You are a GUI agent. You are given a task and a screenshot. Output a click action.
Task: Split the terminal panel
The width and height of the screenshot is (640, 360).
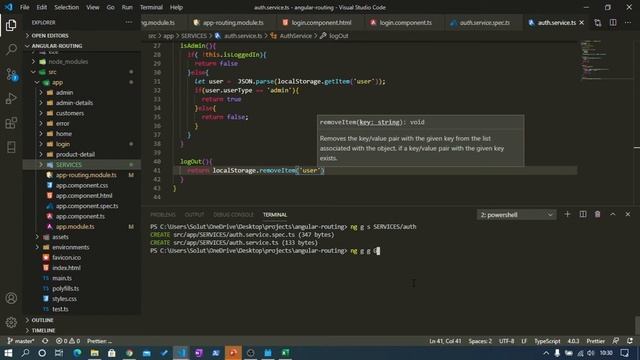(583, 214)
